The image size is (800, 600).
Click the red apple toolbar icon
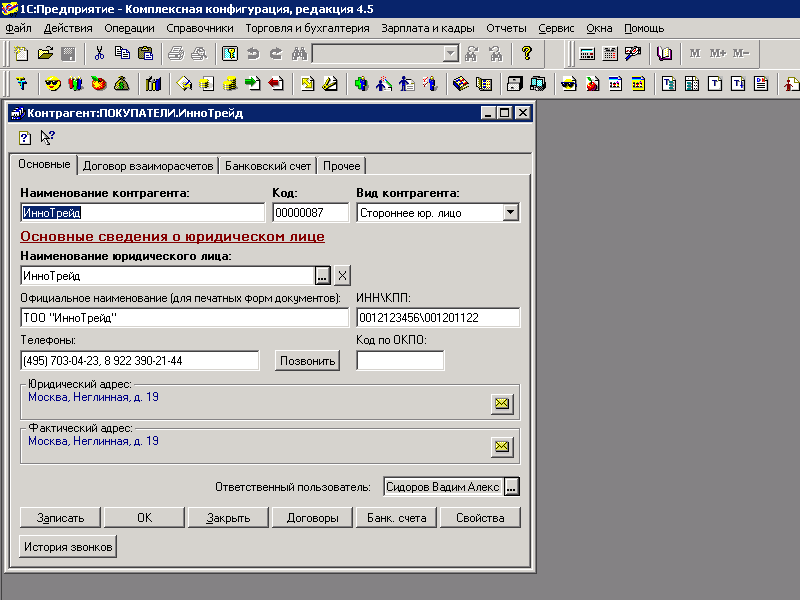pyautogui.click(x=98, y=84)
